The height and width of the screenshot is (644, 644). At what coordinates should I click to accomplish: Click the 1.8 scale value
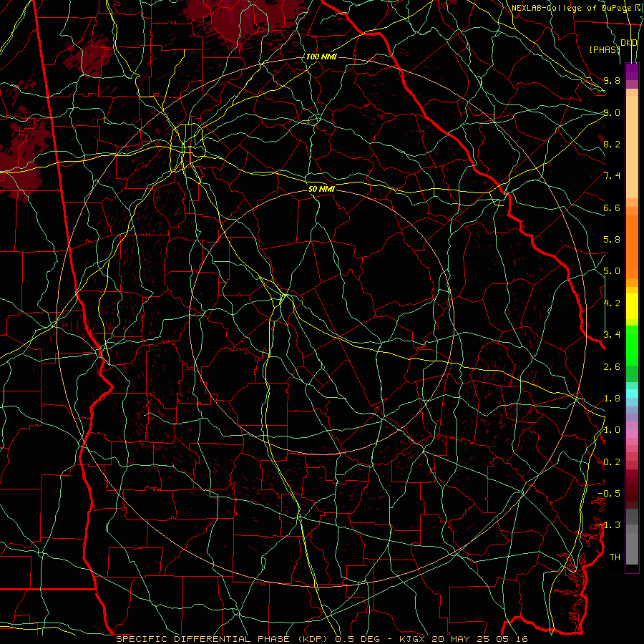point(612,399)
